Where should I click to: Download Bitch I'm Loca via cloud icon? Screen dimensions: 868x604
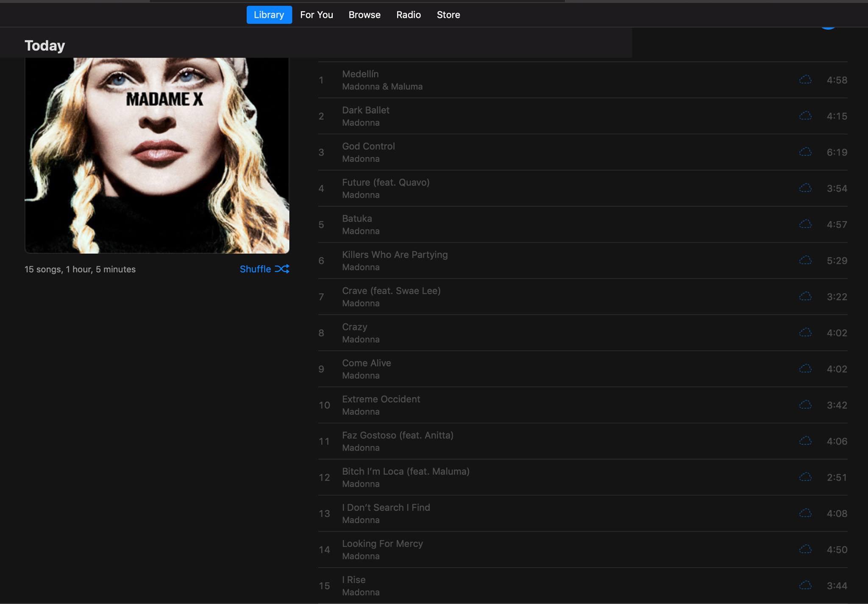805,477
